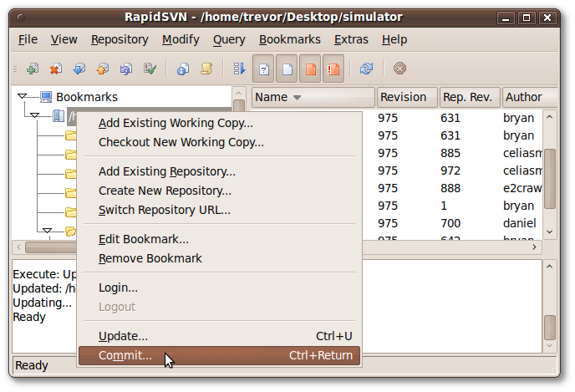Click the horizontal scrollbar right arrow
Viewport: 575px width, 392px height.
(534, 247)
